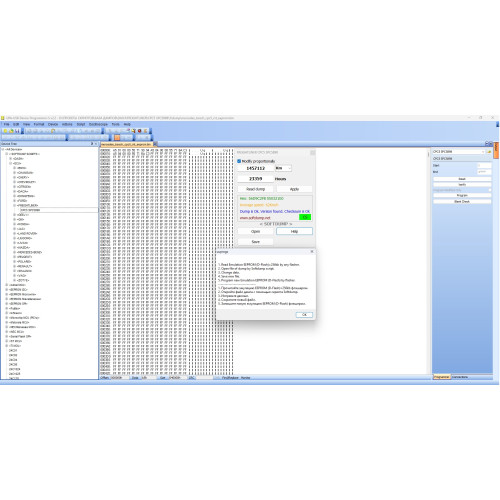Image resolution: width=500 pixels, height=500 pixels.
Task: Click the pin icon on Device Tree panel
Action: point(92,144)
